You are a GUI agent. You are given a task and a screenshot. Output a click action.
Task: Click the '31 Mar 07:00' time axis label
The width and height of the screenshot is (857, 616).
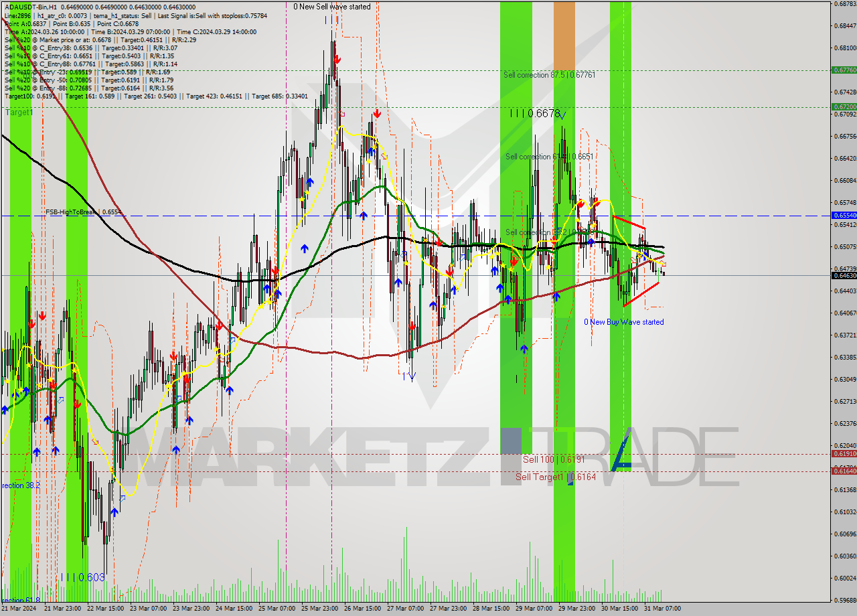click(663, 609)
